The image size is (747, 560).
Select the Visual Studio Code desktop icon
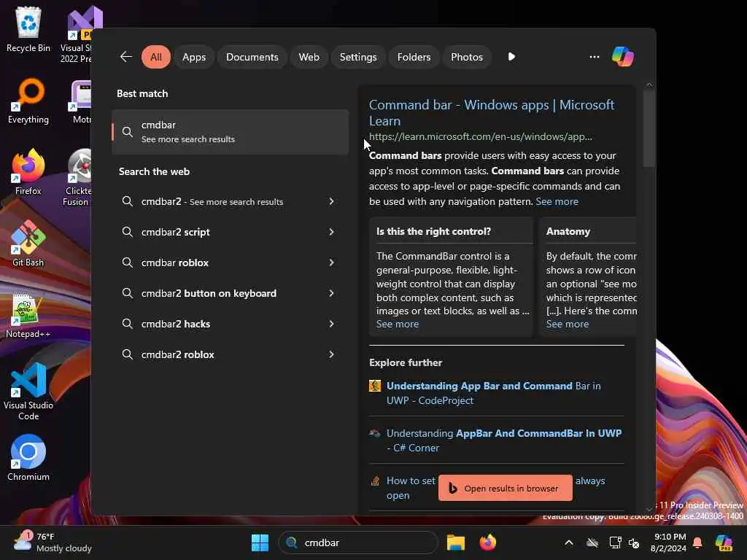pyautogui.click(x=28, y=392)
